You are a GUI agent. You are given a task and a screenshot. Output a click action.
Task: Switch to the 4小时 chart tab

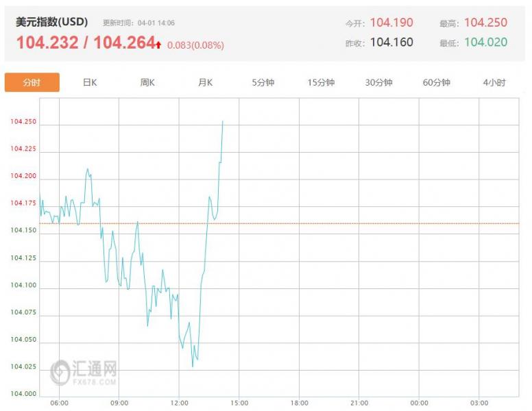[x=494, y=83]
